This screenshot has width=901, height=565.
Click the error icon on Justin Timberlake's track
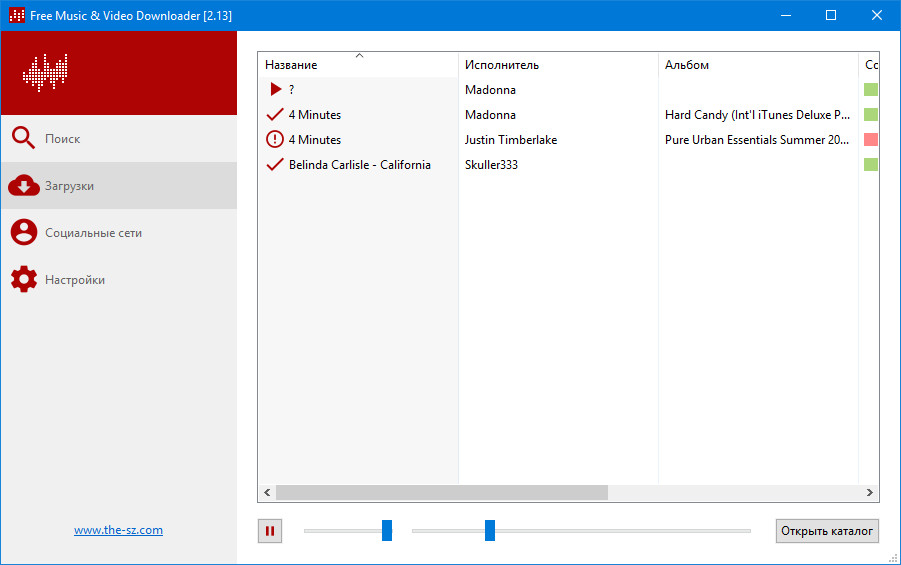[276, 140]
